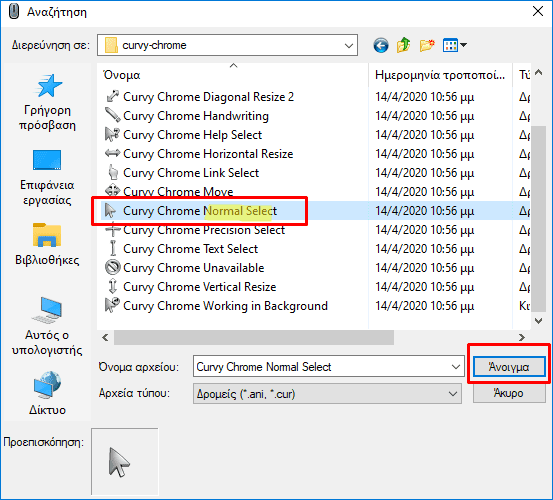
Task: Click the Text Select I-beam icon
Action: point(113,248)
